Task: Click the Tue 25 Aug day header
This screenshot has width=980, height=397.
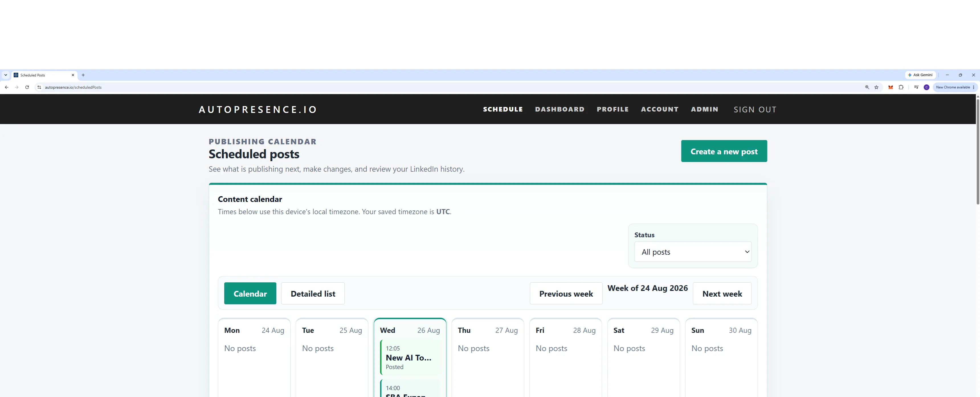Action: click(332, 330)
